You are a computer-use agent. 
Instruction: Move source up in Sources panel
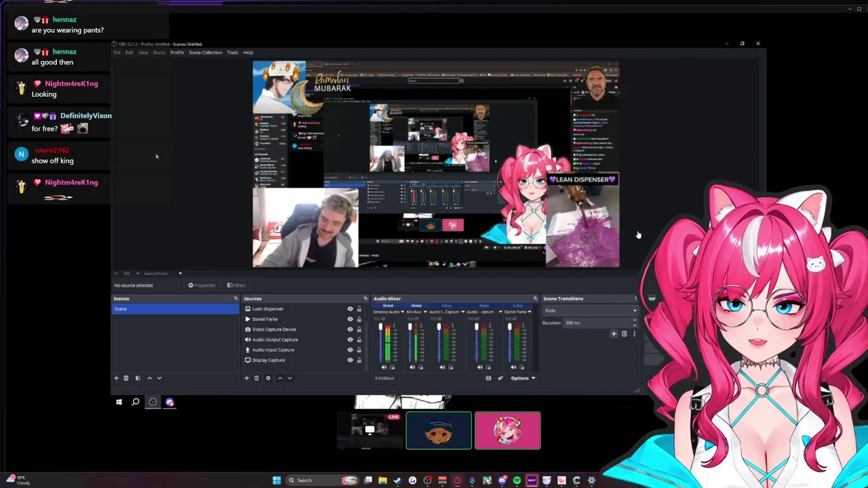[x=280, y=378]
